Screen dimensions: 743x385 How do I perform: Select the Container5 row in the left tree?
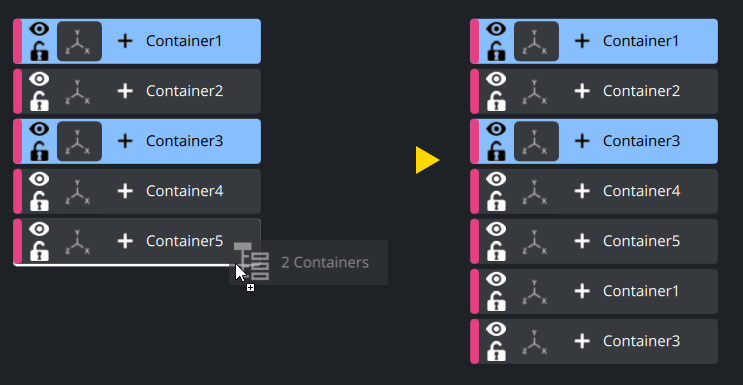click(x=137, y=241)
